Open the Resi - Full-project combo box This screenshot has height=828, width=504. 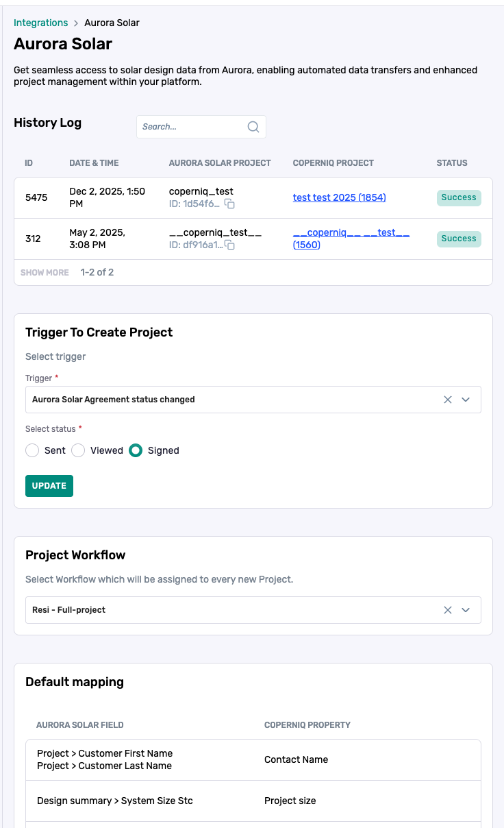point(253,610)
